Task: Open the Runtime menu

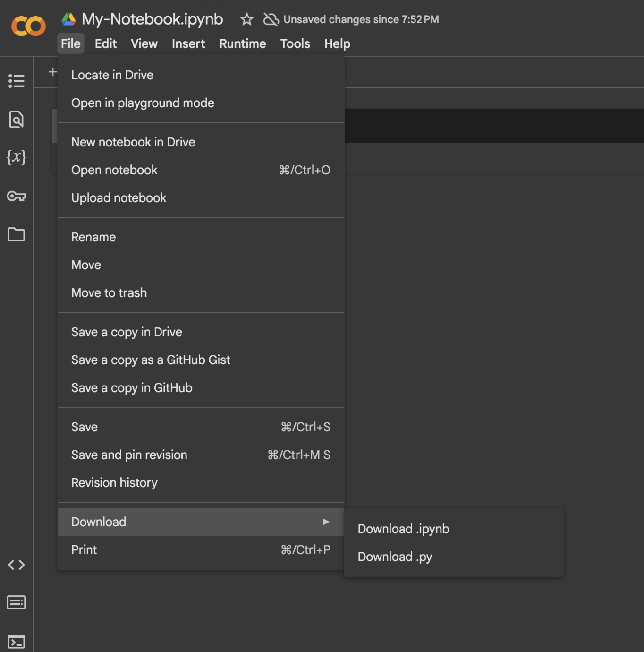Action: [242, 44]
